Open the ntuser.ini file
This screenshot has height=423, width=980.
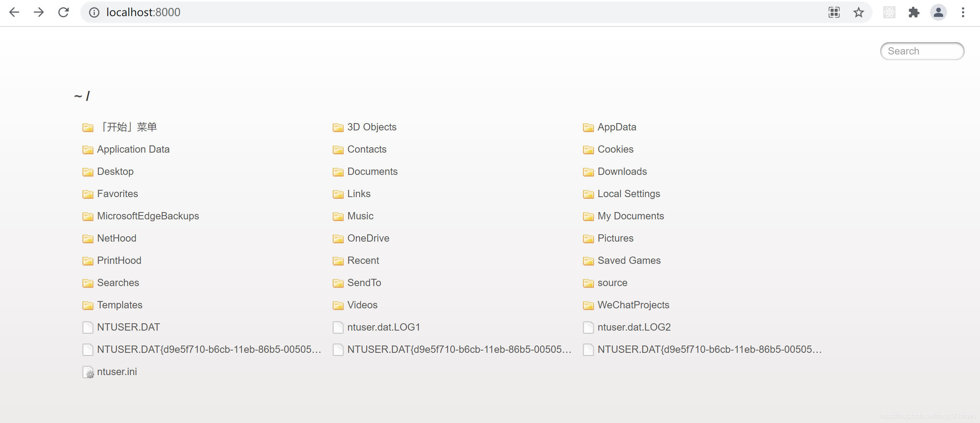pos(118,371)
